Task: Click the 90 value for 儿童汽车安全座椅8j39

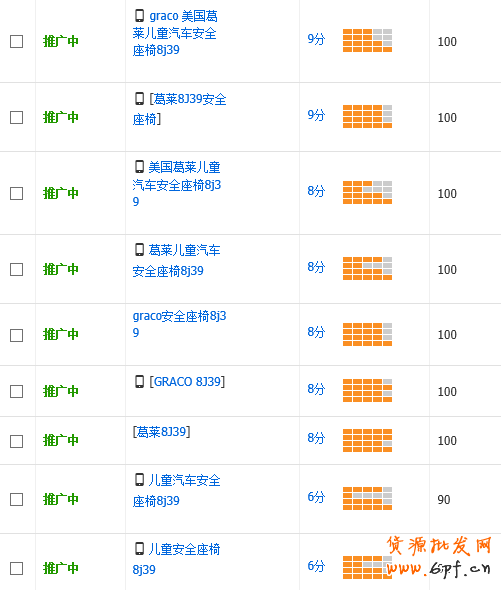Action: (x=444, y=500)
